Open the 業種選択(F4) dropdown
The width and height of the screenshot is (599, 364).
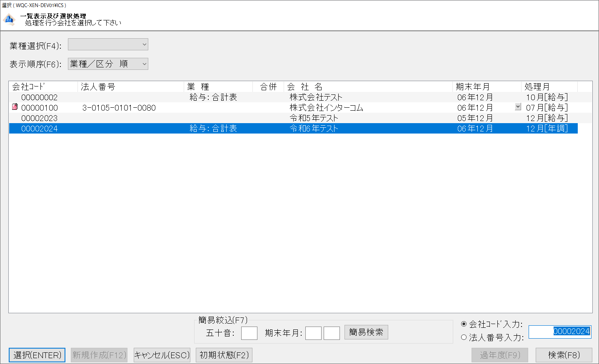pyautogui.click(x=108, y=45)
